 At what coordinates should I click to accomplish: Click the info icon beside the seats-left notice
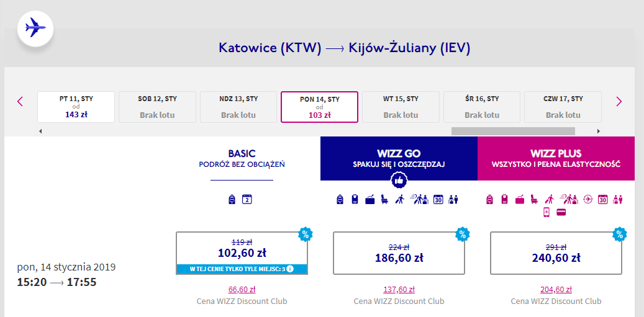coord(291,269)
